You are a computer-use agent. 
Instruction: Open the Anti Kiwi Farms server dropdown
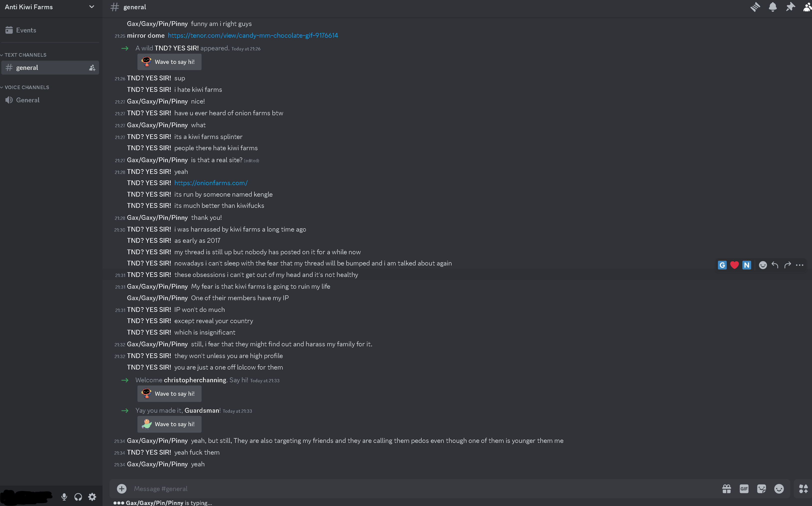tap(91, 7)
